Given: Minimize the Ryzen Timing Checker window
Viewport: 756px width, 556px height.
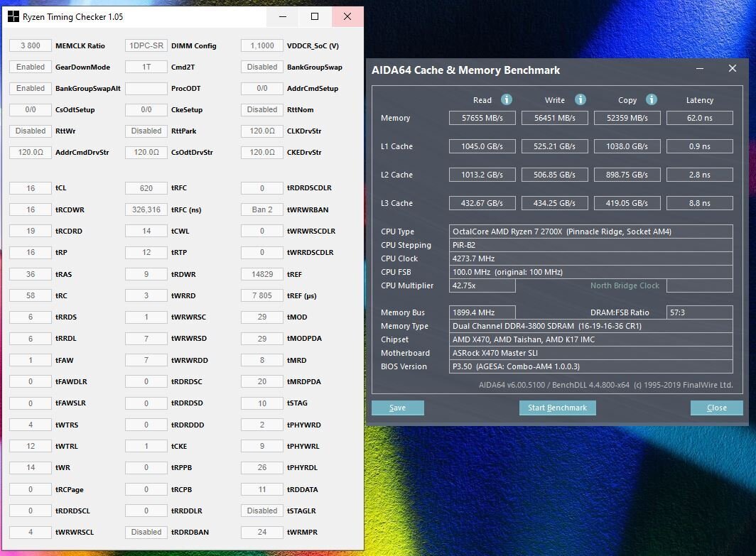Looking at the screenshot, I should click(x=283, y=16).
